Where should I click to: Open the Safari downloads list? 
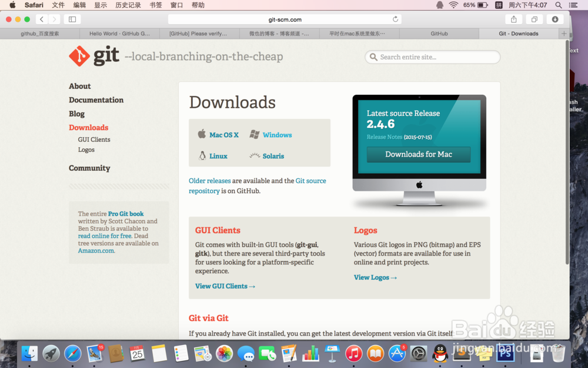click(x=555, y=19)
